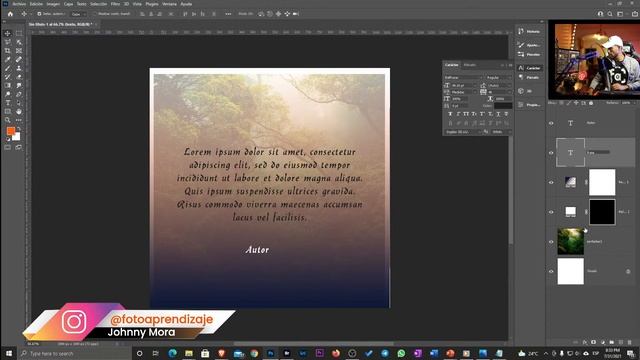Open WhatsApp from the taskbar
Viewport: 640px width, 360px height.
pos(401,353)
